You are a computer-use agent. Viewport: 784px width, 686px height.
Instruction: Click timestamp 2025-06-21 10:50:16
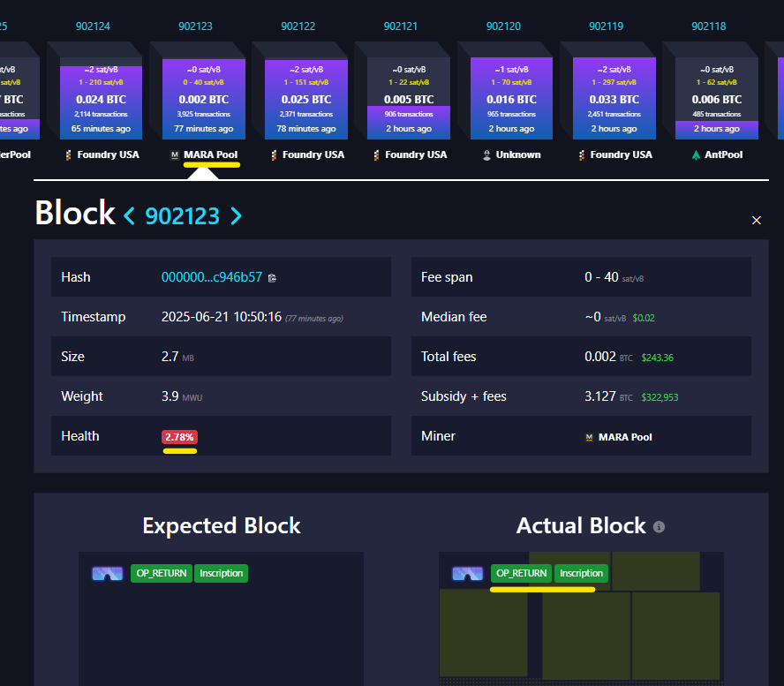[222, 317]
